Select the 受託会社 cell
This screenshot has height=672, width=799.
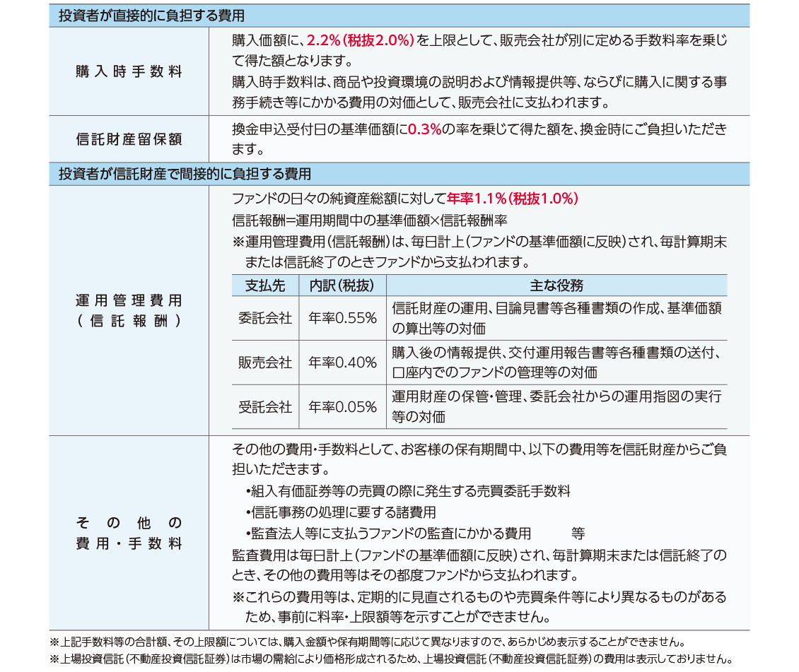click(265, 407)
